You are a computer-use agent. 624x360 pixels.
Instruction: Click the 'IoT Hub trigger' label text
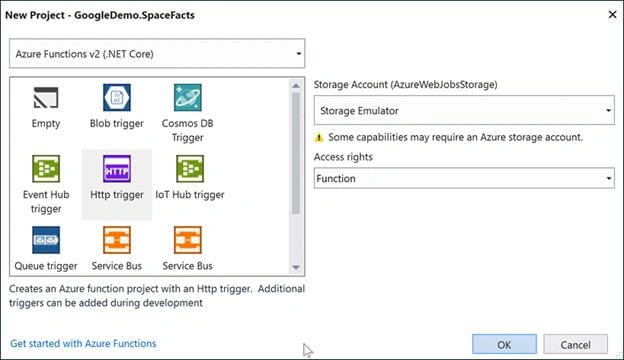pos(190,195)
